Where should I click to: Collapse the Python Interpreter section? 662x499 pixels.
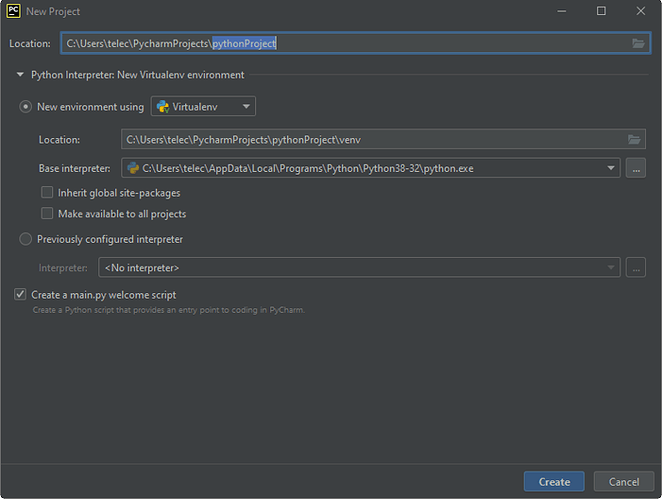pos(20,75)
